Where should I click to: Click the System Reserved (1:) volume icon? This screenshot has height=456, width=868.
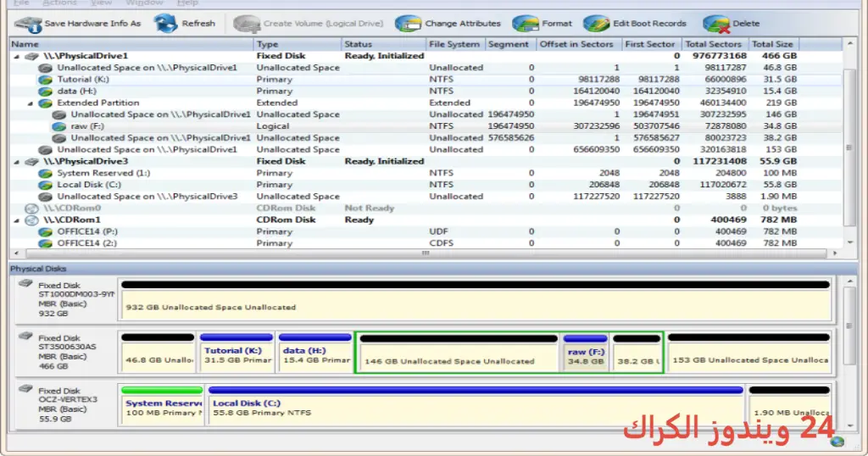pyautogui.click(x=46, y=173)
